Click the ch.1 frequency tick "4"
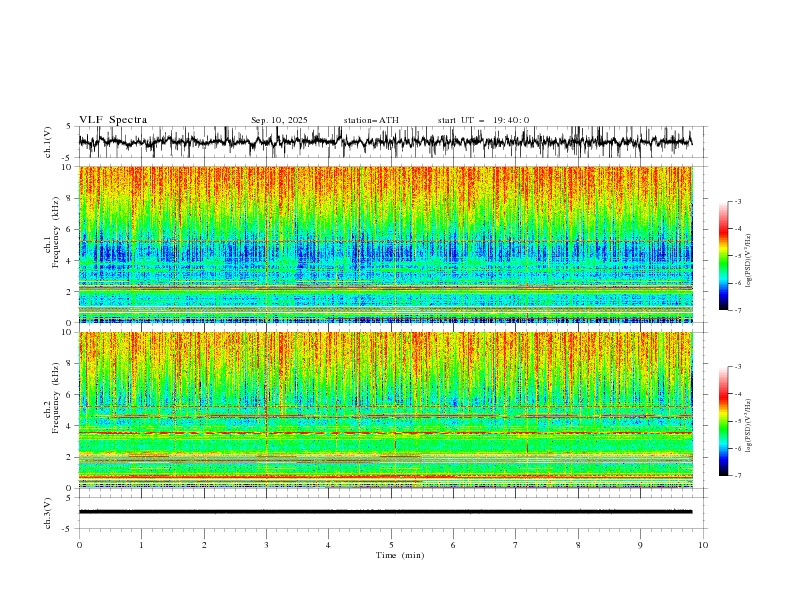792x612 pixels. coord(71,261)
